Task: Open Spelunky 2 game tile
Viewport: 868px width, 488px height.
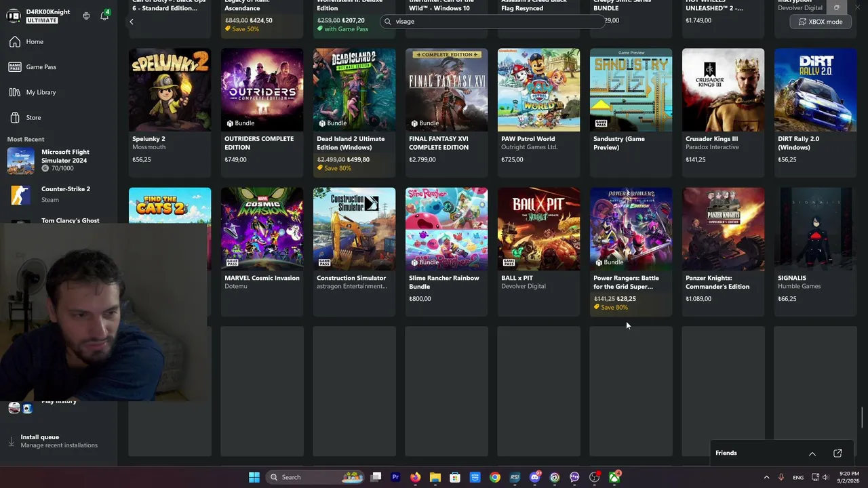Action: [x=170, y=113]
